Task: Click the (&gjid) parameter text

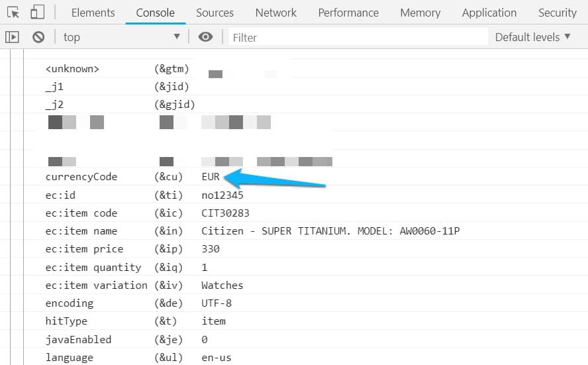Action: pos(174,105)
